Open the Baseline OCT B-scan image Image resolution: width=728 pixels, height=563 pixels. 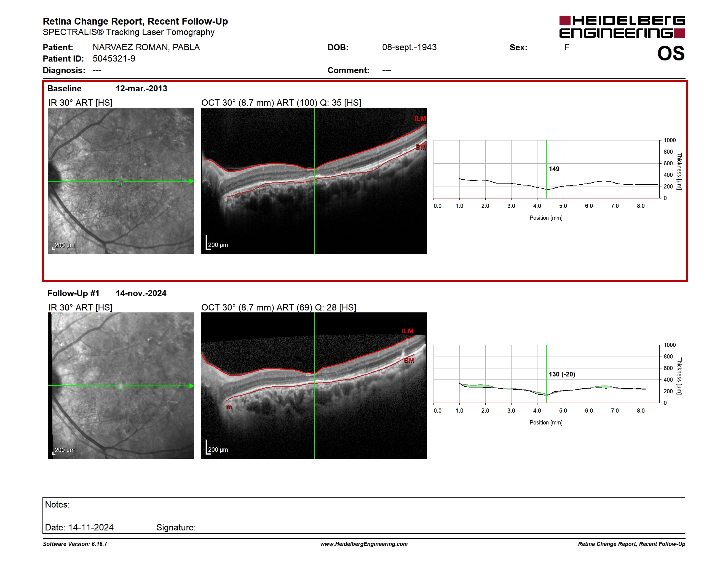coord(314,181)
